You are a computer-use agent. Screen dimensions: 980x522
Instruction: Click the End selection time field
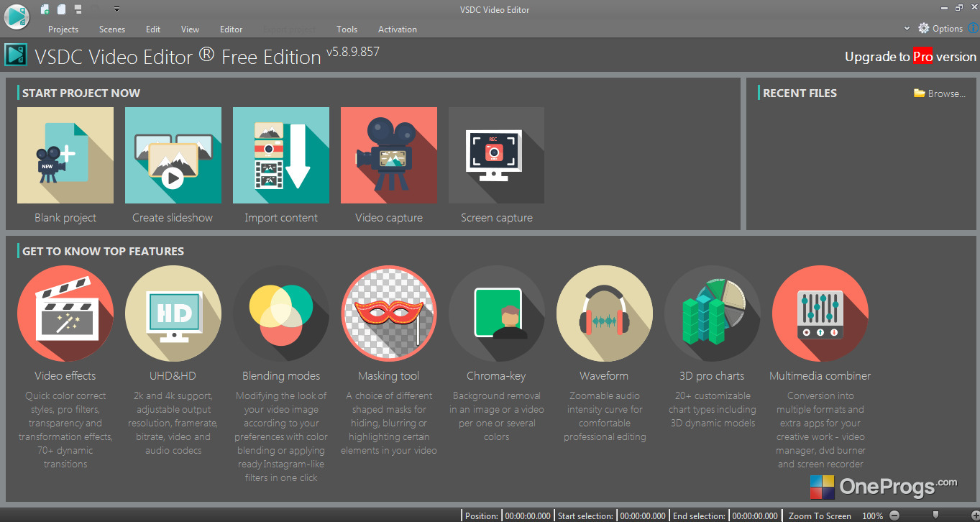[x=755, y=516]
